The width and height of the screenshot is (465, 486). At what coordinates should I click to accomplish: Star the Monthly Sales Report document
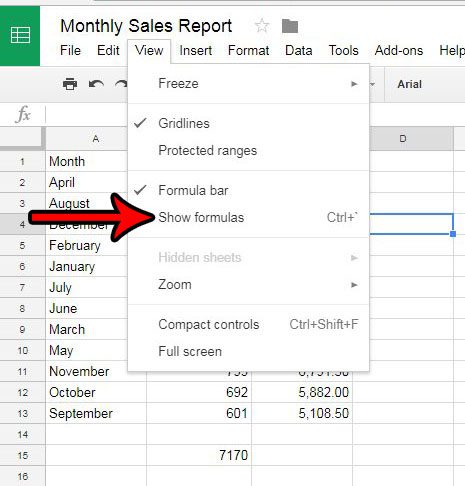[262, 26]
